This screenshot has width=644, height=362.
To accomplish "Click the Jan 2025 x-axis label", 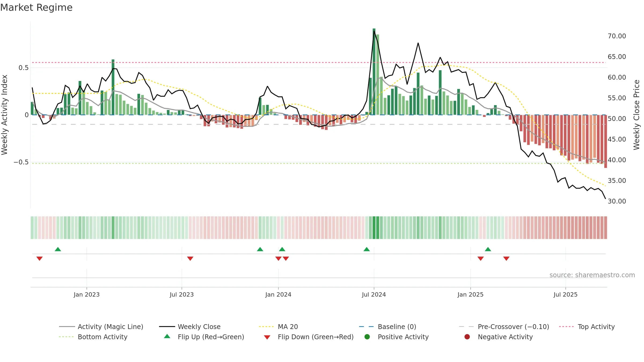I will coord(470,294).
